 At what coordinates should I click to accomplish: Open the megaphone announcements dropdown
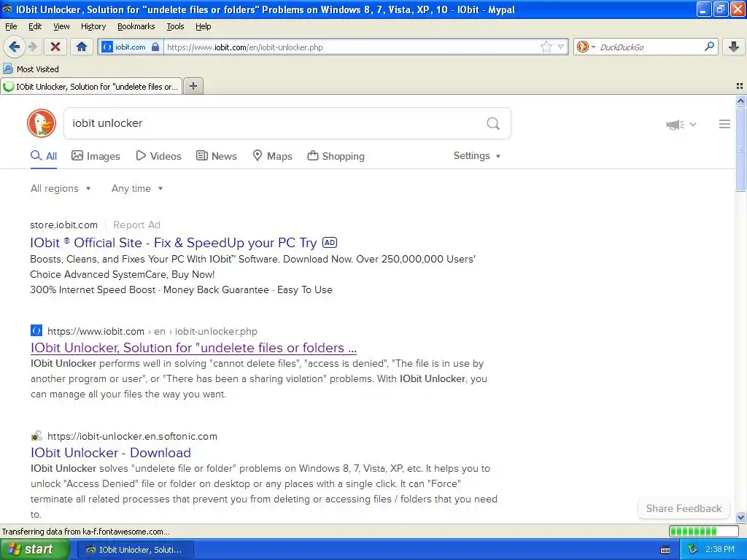point(681,124)
